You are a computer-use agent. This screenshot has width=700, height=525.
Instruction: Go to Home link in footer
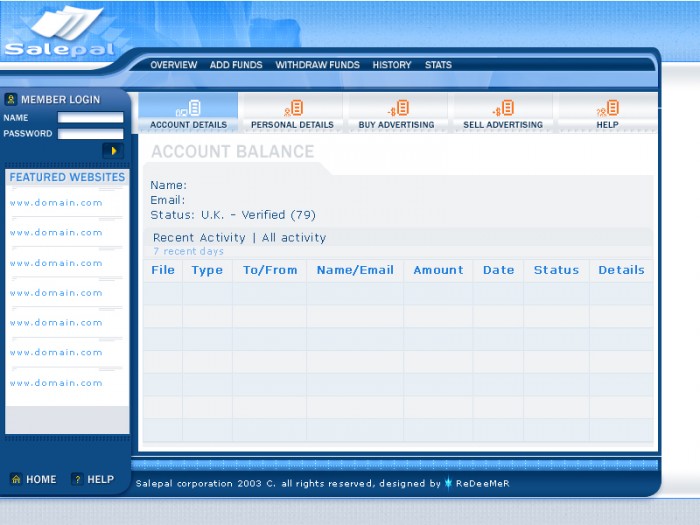click(41, 479)
